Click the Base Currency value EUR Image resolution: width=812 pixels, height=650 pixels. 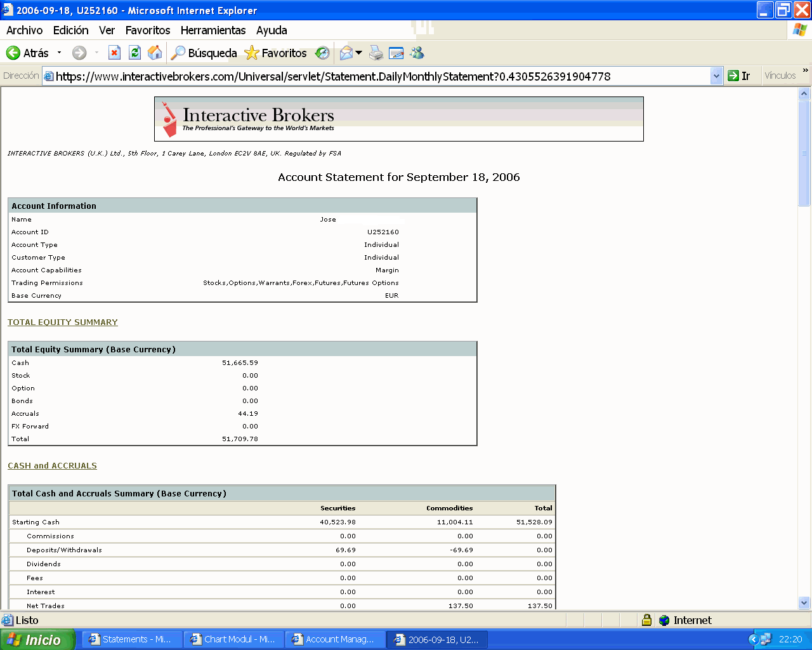[x=391, y=296]
